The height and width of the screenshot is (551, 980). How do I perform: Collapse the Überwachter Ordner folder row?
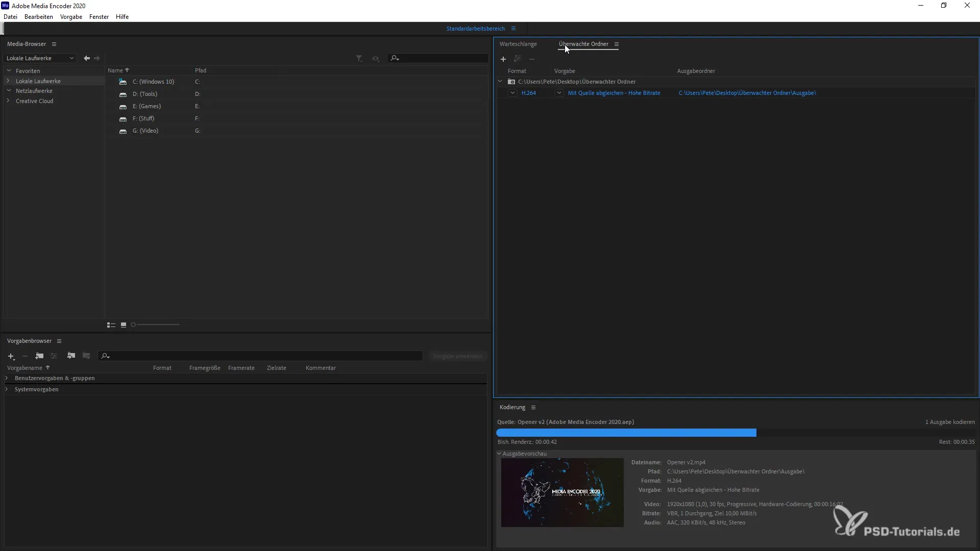point(500,81)
